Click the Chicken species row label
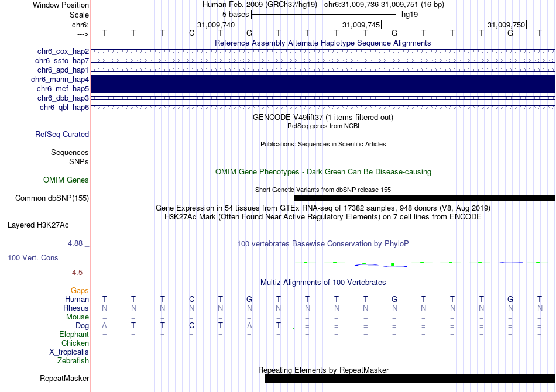This screenshot has width=556, height=392. (75, 343)
